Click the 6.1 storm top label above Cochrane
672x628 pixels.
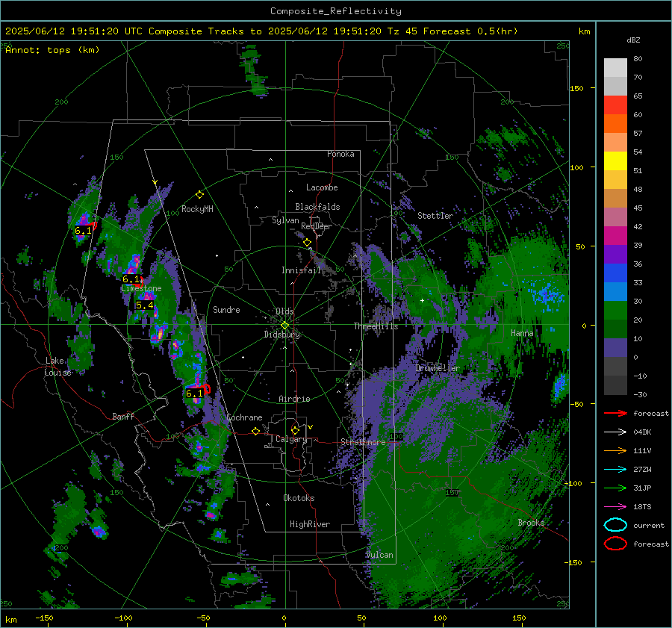(x=194, y=393)
